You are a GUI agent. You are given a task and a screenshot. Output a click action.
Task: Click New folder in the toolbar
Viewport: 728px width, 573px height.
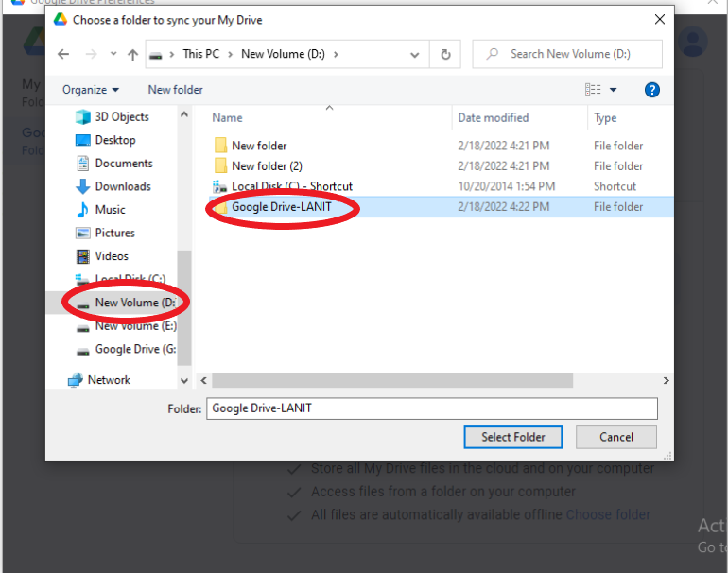[x=175, y=90]
